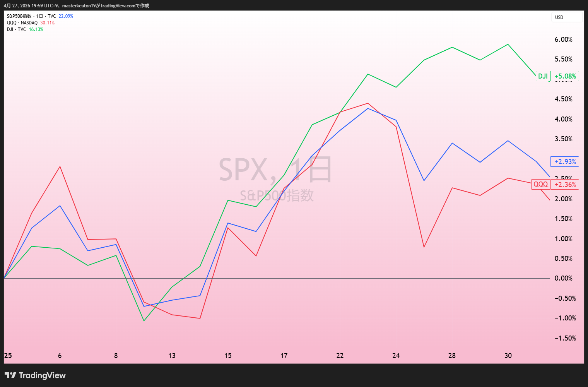
Task: Click the blue +2.93% value tag
Action: click(x=565, y=162)
